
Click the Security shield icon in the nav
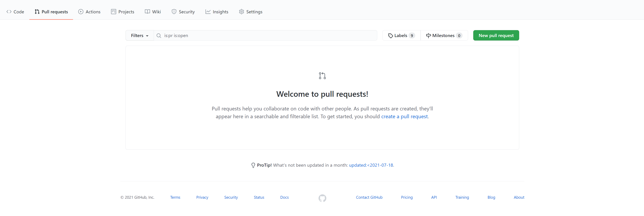174,12
